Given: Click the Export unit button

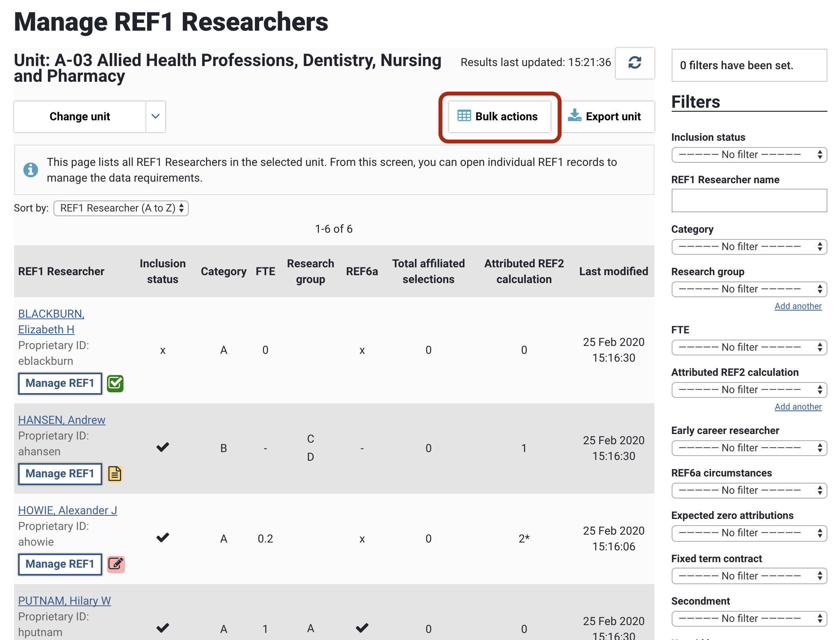Looking at the screenshot, I should (606, 116).
